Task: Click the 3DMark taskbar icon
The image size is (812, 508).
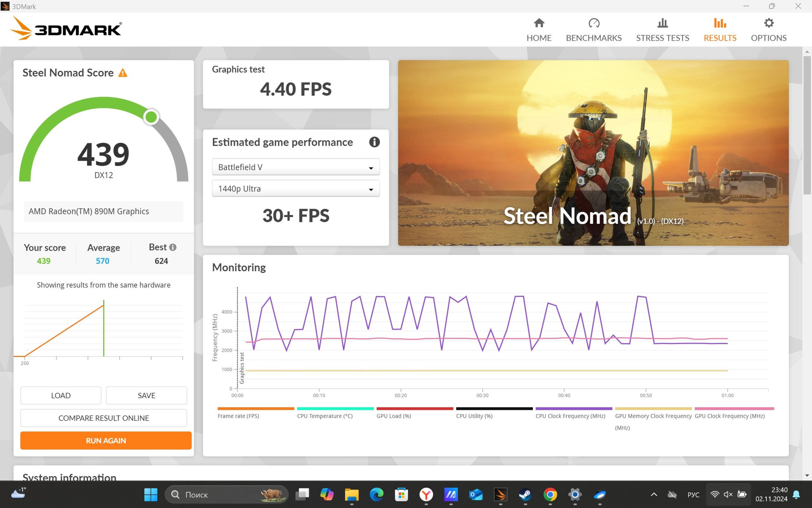Action: click(501, 495)
